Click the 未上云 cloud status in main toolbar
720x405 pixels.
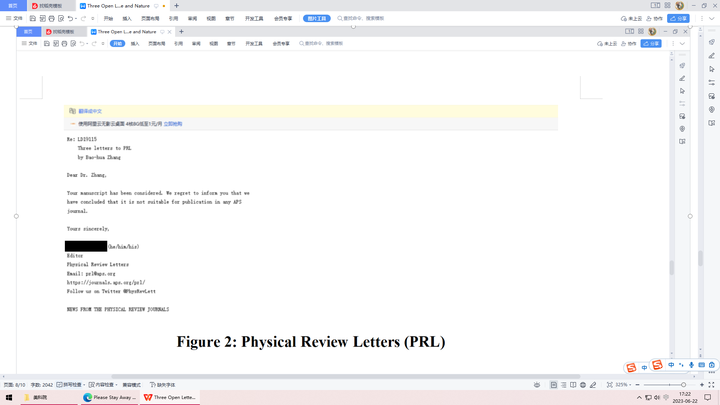coord(631,18)
